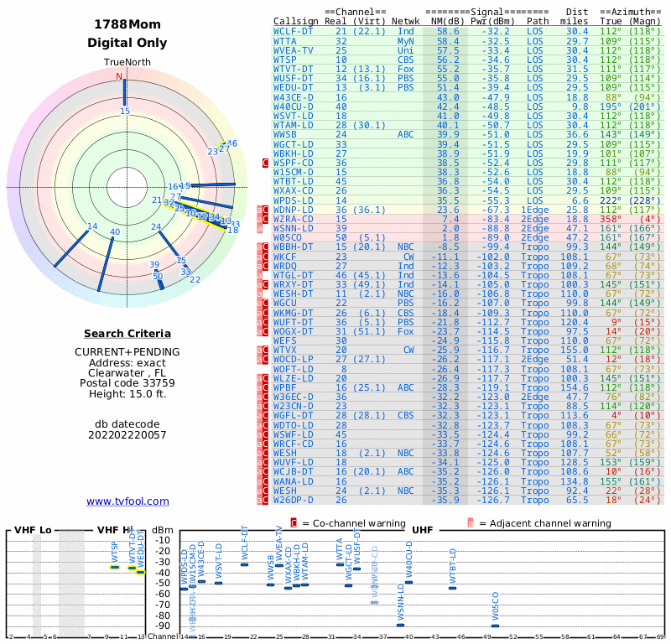Click the adjacent-channel icon beside WESH-DT

[259, 294]
